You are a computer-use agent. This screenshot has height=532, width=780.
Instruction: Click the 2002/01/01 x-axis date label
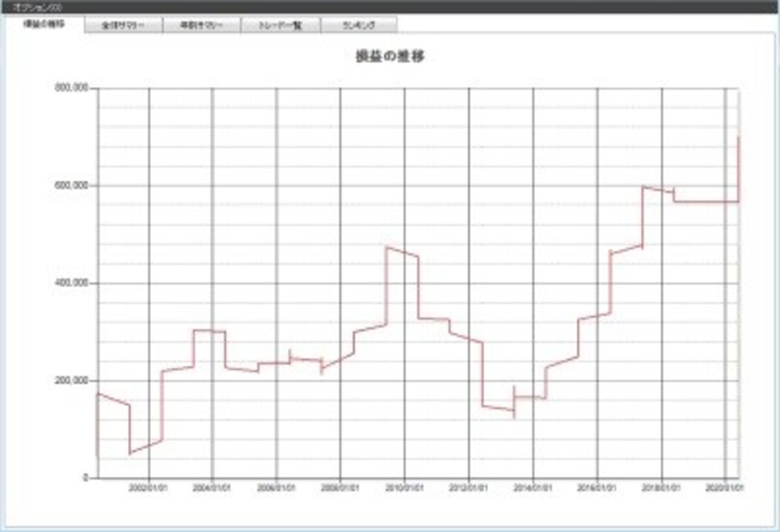tap(149, 487)
